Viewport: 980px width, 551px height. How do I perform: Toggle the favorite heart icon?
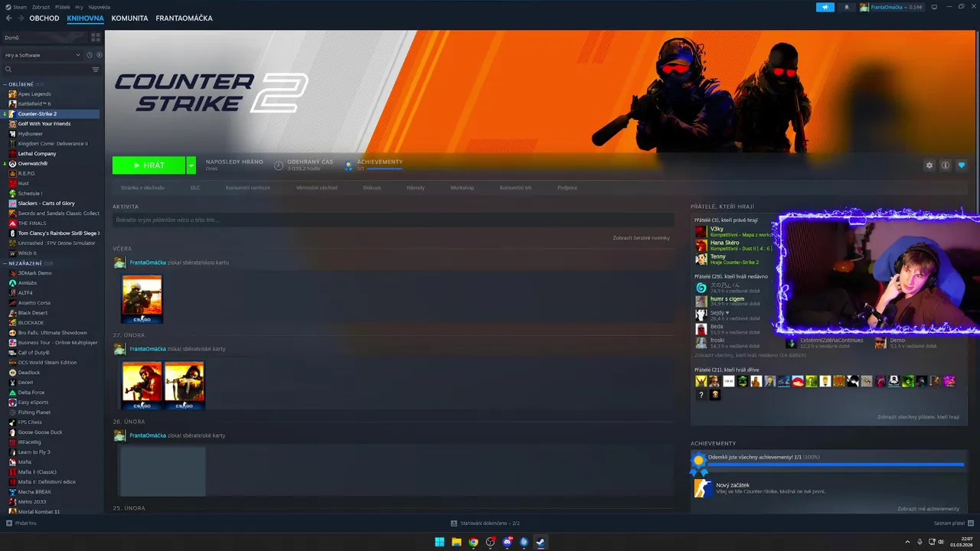(962, 165)
